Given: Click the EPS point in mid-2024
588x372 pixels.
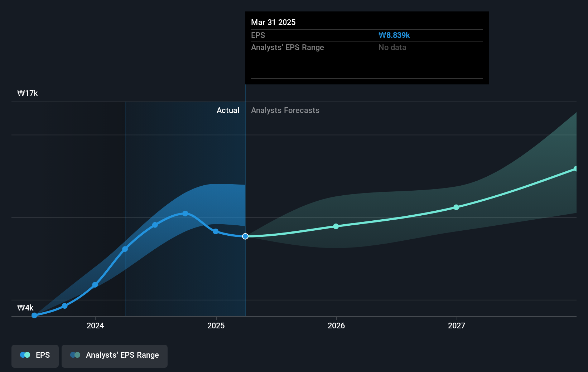Looking at the screenshot, I should [x=155, y=225].
